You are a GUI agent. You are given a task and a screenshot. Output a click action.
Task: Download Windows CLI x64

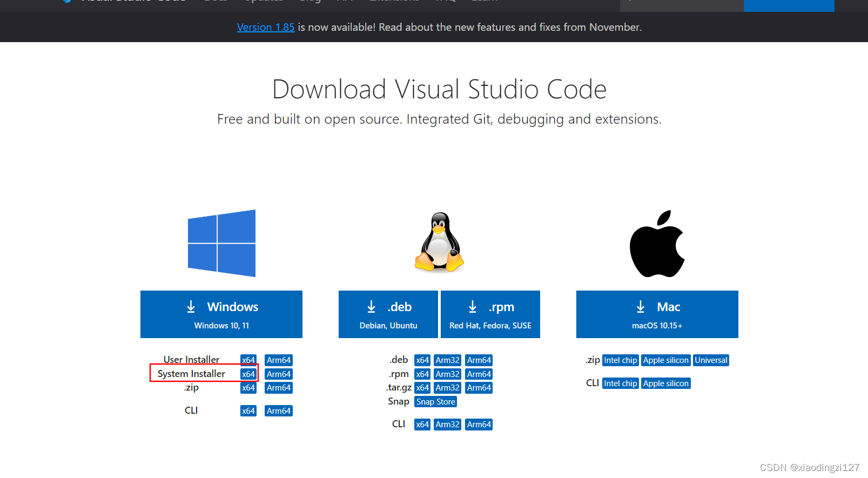pyautogui.click(x=248, y=411)
